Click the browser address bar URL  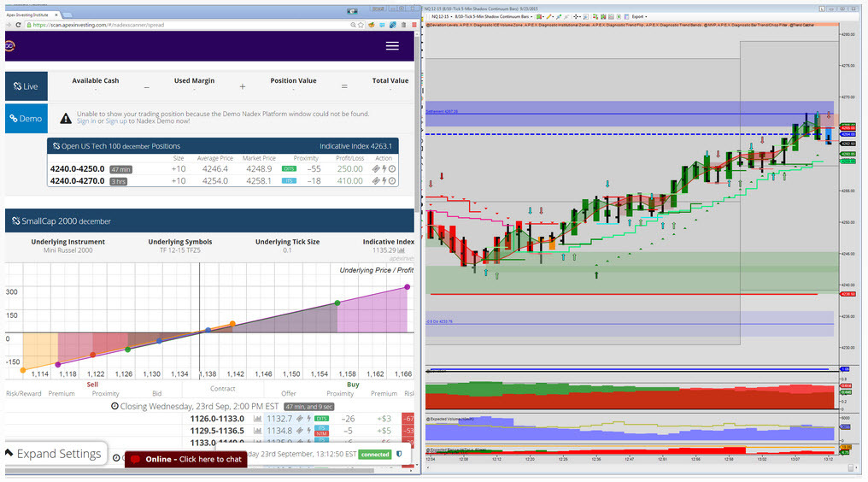[98, 25]
